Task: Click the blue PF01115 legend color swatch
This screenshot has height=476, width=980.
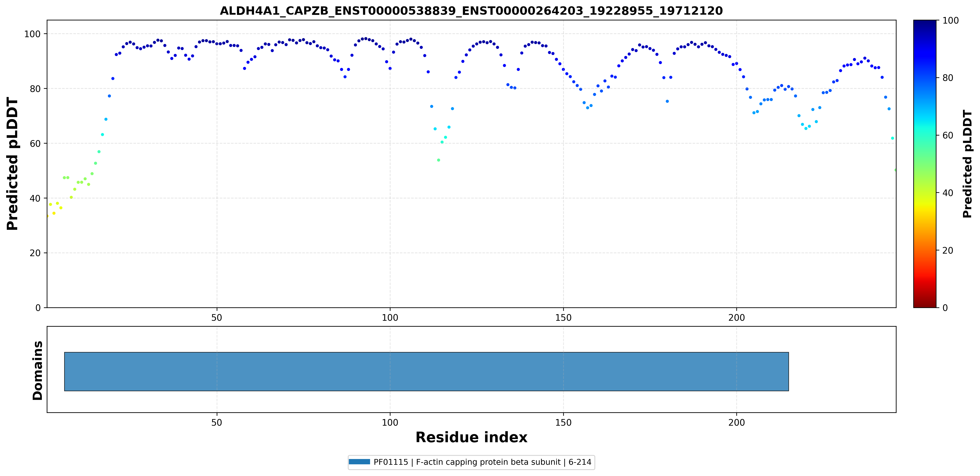Action: 359,462
